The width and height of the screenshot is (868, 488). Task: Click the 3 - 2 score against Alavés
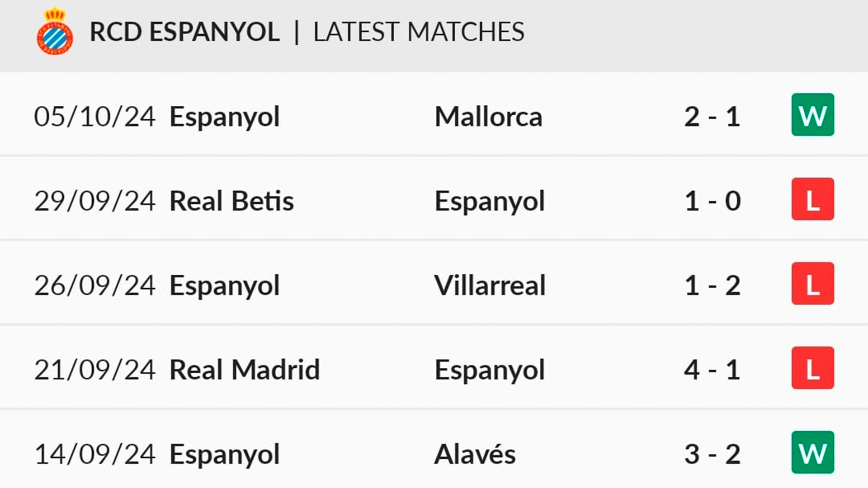[x=712, y=455]
